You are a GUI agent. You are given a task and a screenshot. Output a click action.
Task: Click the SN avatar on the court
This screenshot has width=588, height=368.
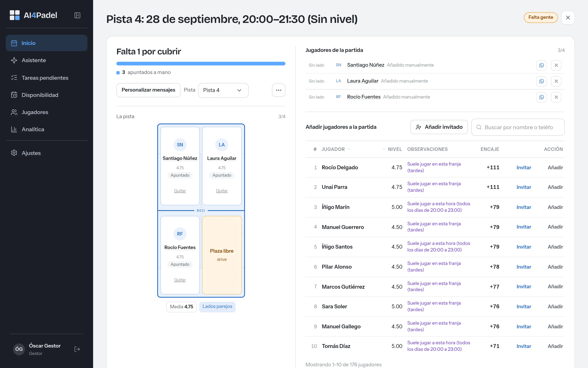[180, 145]
